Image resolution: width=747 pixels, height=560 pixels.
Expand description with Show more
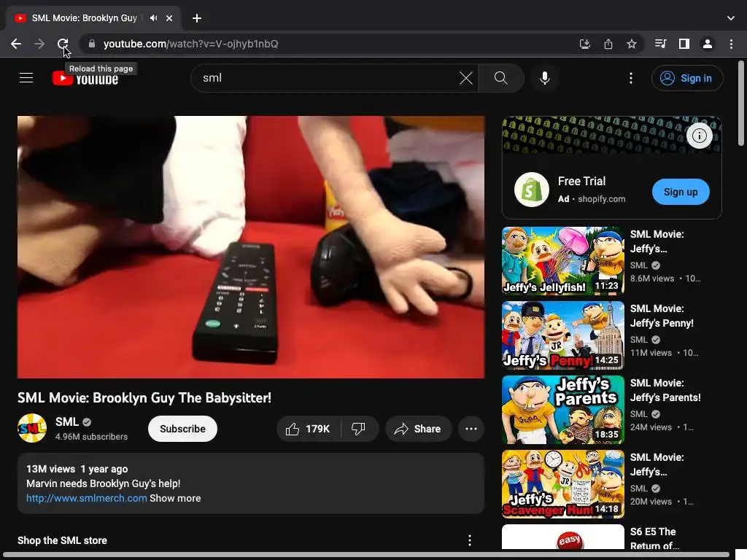click(175, 498)
